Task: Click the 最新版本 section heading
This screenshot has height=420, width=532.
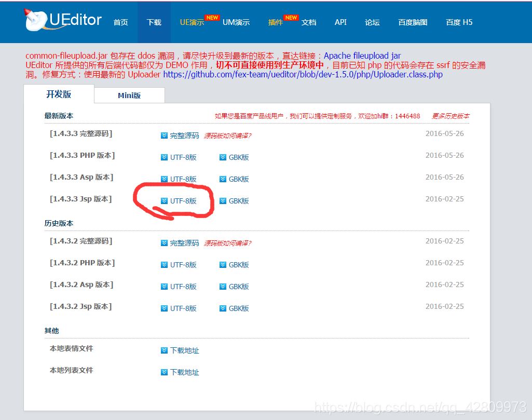Action: pos(59,116)
